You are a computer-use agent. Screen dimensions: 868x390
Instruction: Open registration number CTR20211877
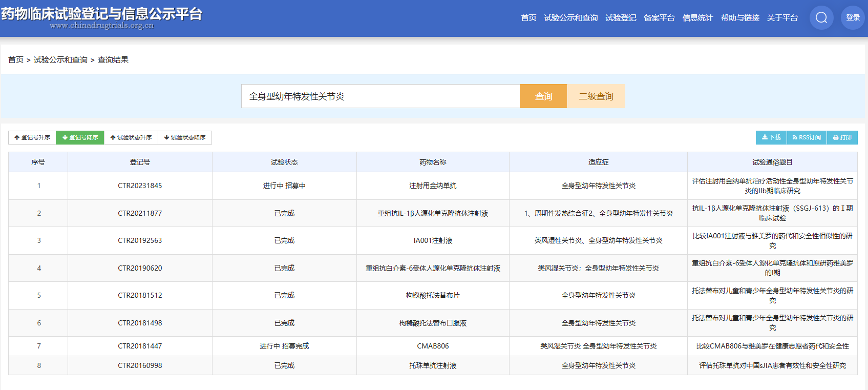pos(140,213)
